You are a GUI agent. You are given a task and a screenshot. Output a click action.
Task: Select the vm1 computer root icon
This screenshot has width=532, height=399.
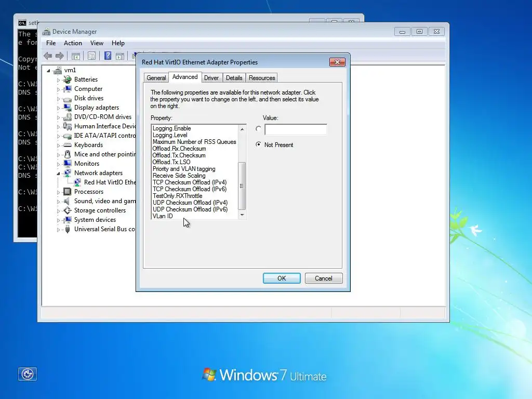[x=58, y=70]
